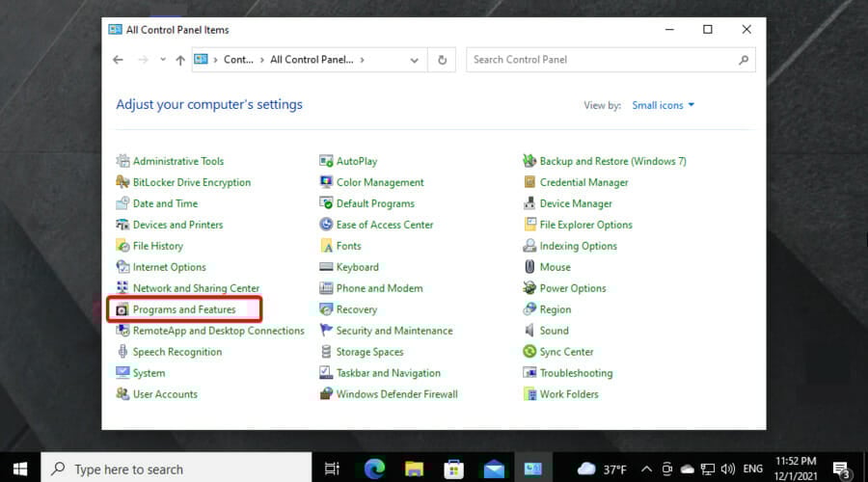Expand chevron after the Cont... breadcrumb
The image size is (868, 482).
coord(261,60)
